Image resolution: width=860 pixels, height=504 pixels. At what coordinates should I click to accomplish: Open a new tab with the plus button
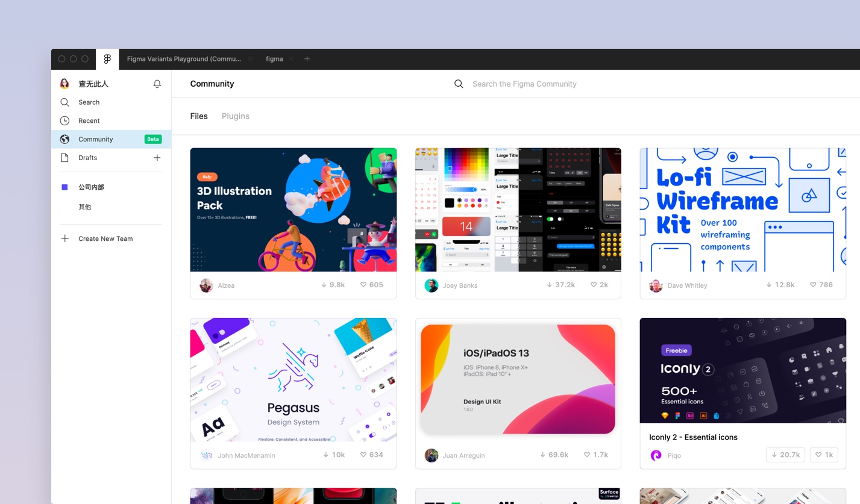point(307,59)
